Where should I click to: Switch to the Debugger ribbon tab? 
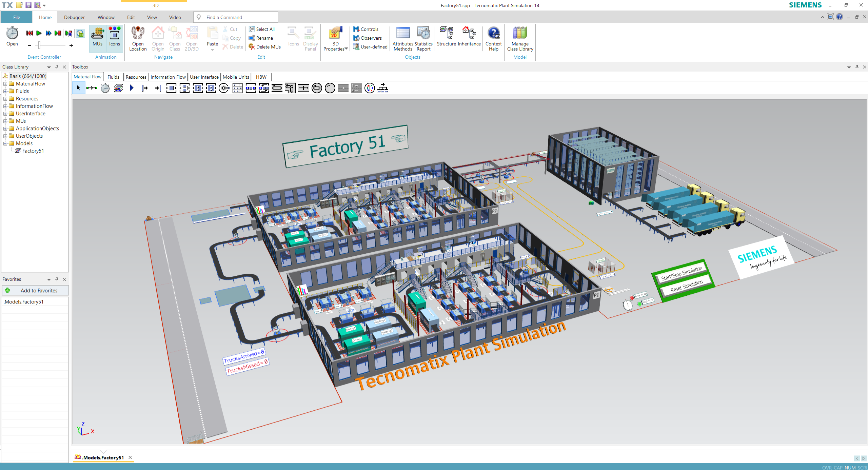[74, 17]
